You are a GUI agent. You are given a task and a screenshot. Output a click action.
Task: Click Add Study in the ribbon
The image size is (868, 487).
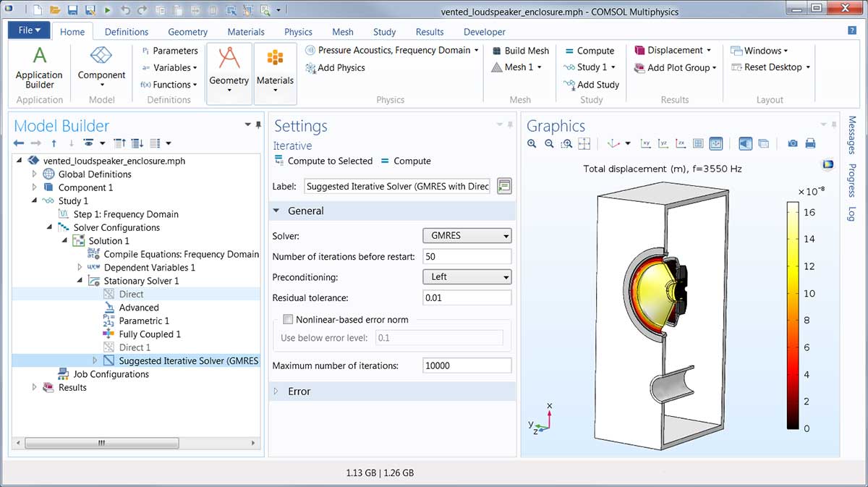point(591,85)
